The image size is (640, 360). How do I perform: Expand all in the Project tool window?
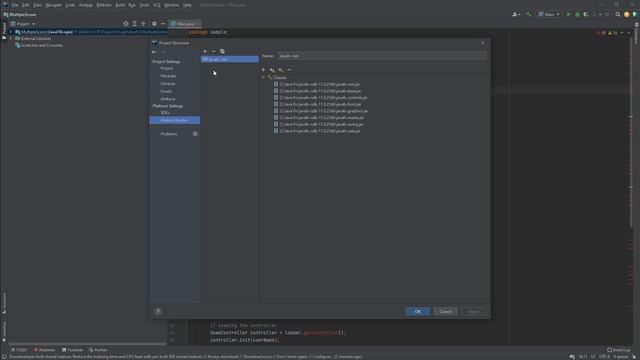tap(135, 24)
